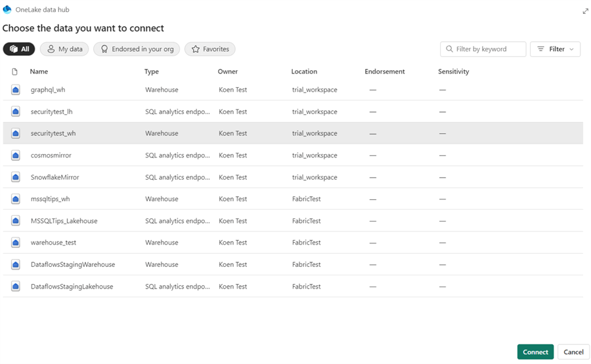Click the file type column header icon
This screenshot has width=591, height=364.
click(x=15, y=71)
